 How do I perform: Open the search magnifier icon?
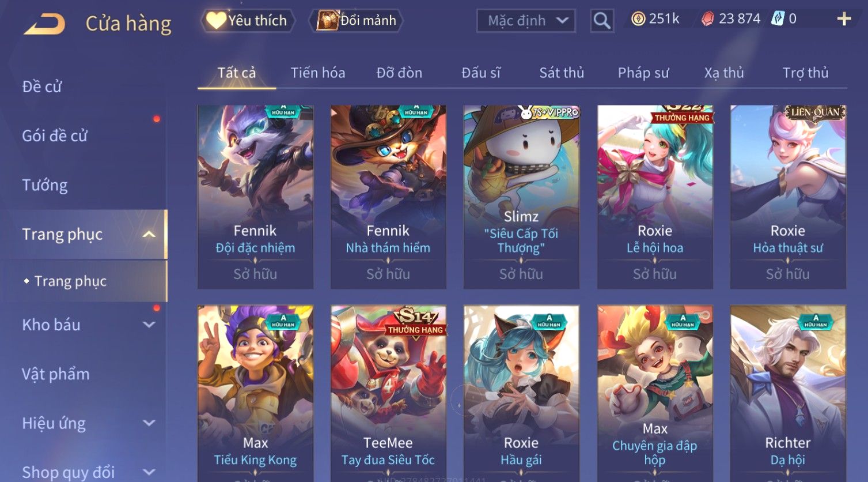602,21
